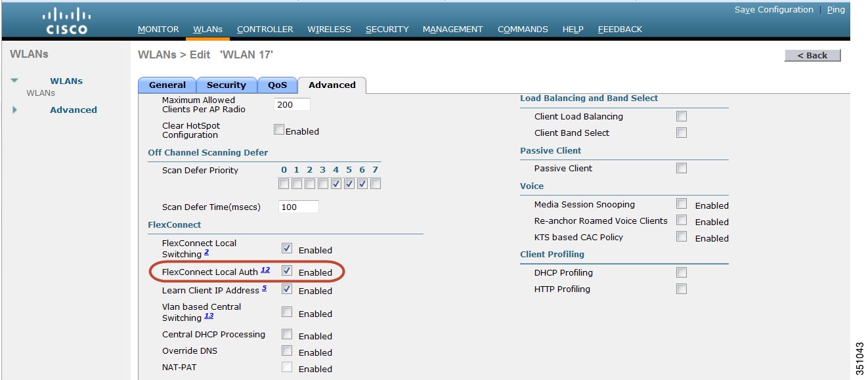This screenshot has height=380, width=868.
Task: Enable Re-anchor Roamed Voice Clients
Action: point(682,221)
